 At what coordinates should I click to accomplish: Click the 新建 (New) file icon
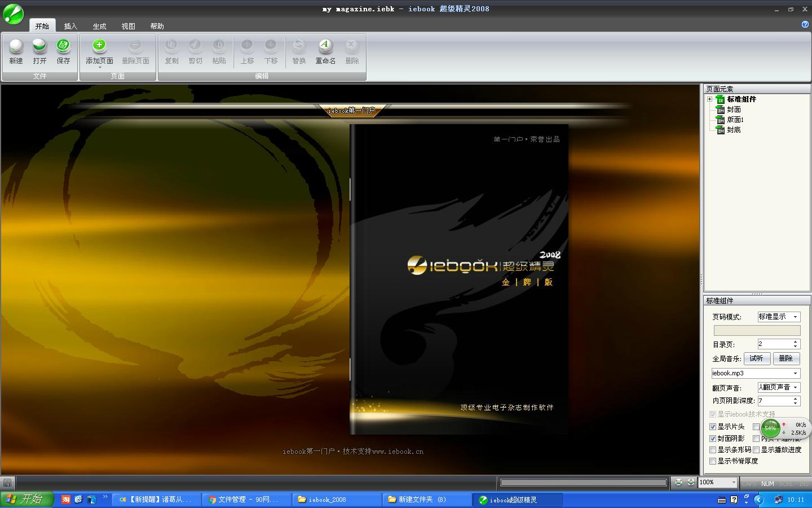click(x=16, y=46)
